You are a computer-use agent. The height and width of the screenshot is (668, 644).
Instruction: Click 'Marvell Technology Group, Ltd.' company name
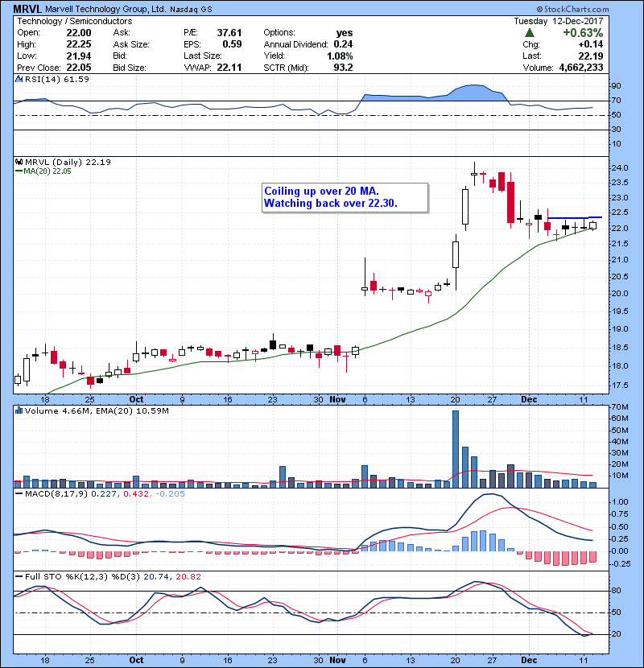point(105,9)
